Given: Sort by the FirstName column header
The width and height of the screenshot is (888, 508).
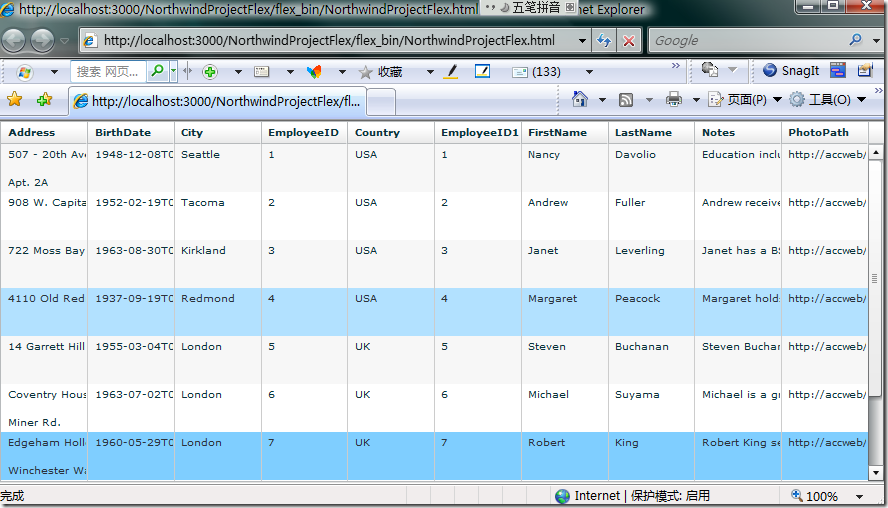Looking at the screenshot, I should pyautogui.click(x=565, y=133).
